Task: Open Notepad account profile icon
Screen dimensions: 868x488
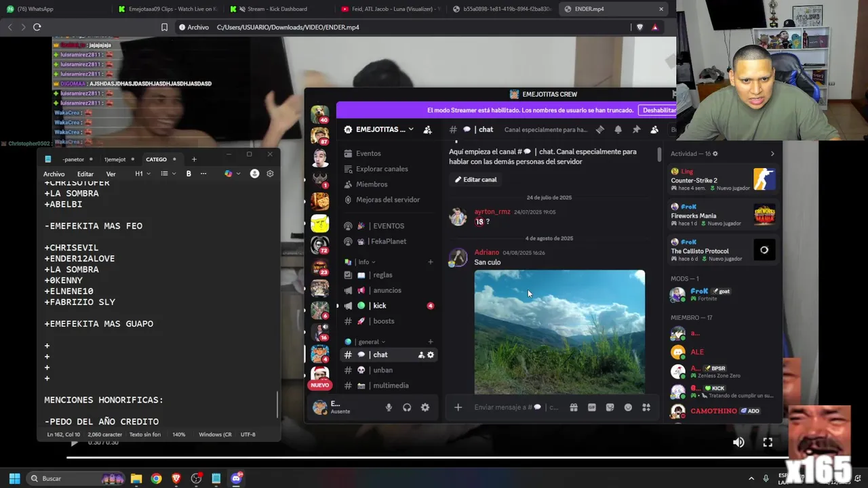Action: click(x=254, y=174)
